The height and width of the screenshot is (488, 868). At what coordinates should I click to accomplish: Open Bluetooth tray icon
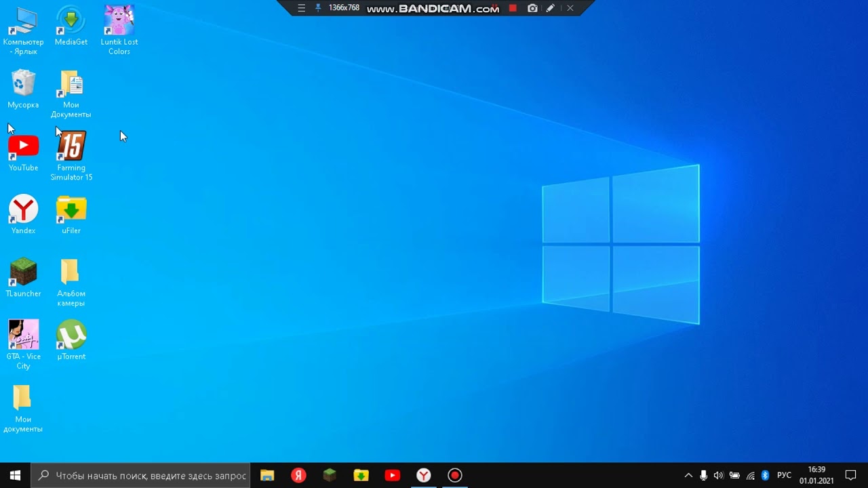765,475
